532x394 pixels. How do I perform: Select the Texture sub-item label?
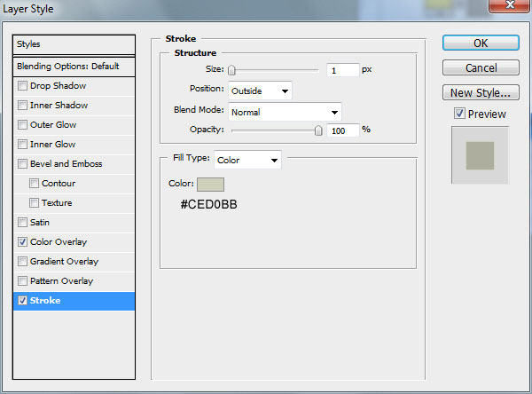pos(57,203)
